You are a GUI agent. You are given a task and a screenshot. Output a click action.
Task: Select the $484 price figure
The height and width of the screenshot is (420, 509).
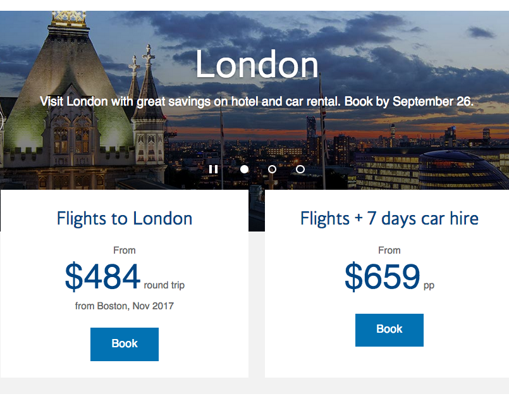pos(102,277)
